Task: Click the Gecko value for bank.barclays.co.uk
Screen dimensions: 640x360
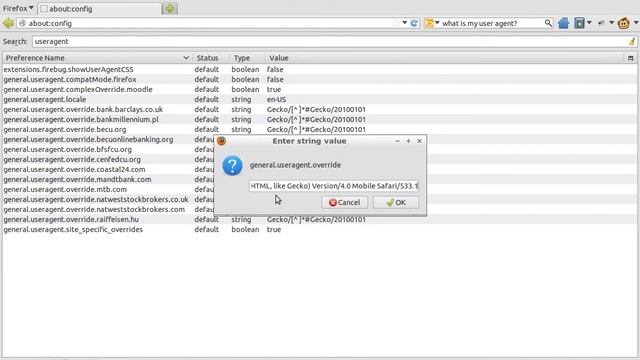Action: coord(316,109)
